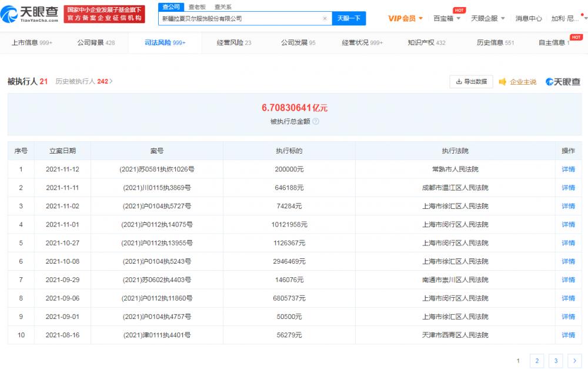Clear the search box using the × icon

pos(325,18)
